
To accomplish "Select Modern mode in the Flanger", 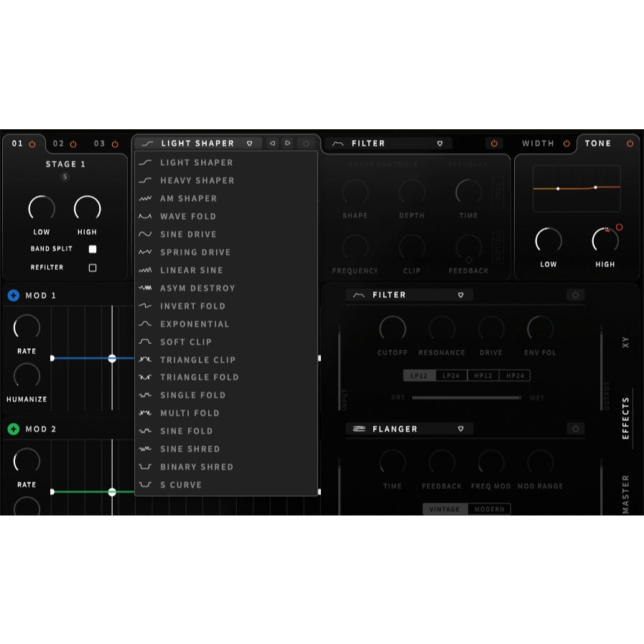I will [490, 509].
